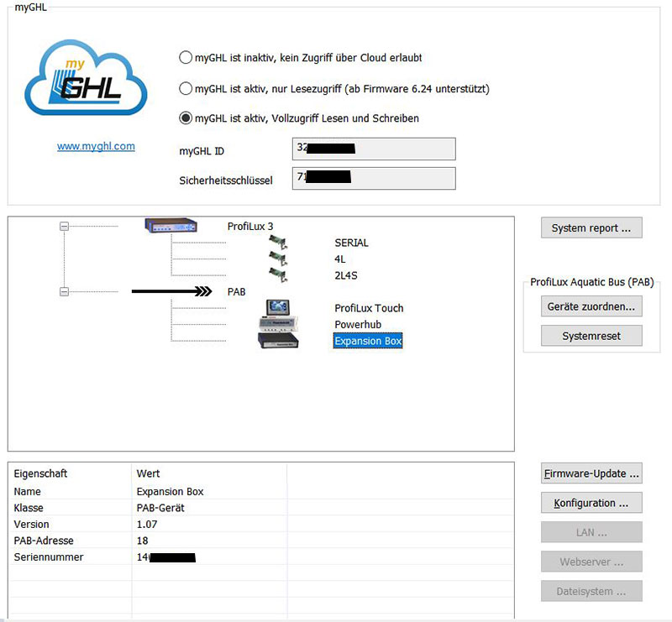Viewport: 672px width, 622px height.
Task: Click the 2L4S expansion card icon
Action: coord(277,275)
